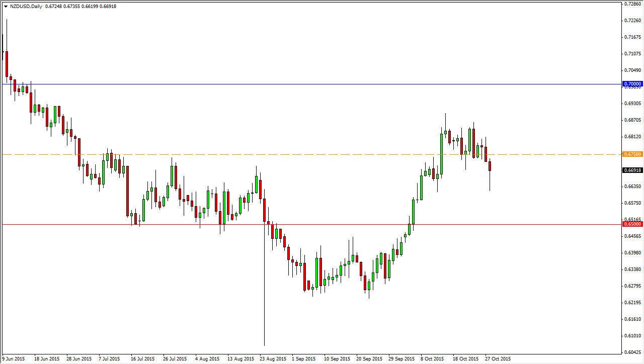Select the most recent red candlestick
Viewport: 644px width, 364px height.
pos(489,166)
